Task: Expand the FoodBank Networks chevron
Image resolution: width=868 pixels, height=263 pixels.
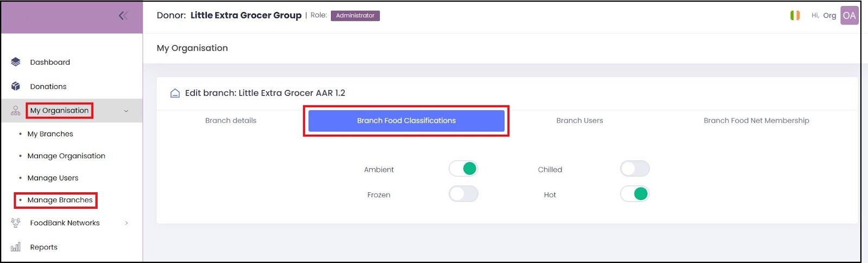Action: tap(126, 223)
